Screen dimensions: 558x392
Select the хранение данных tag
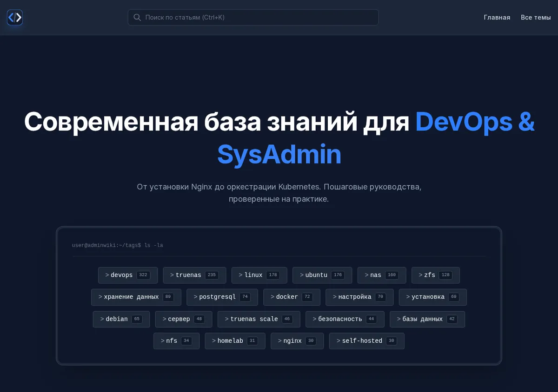(136, 297)
